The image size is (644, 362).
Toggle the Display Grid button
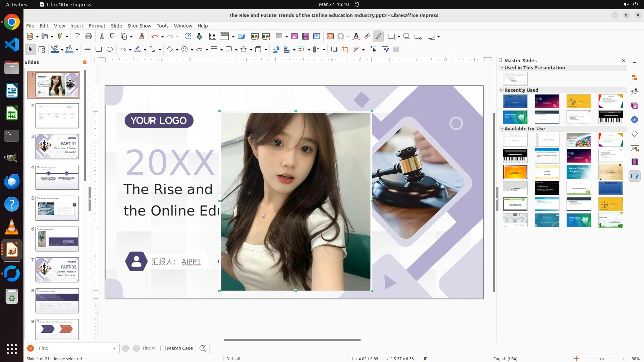213,37
